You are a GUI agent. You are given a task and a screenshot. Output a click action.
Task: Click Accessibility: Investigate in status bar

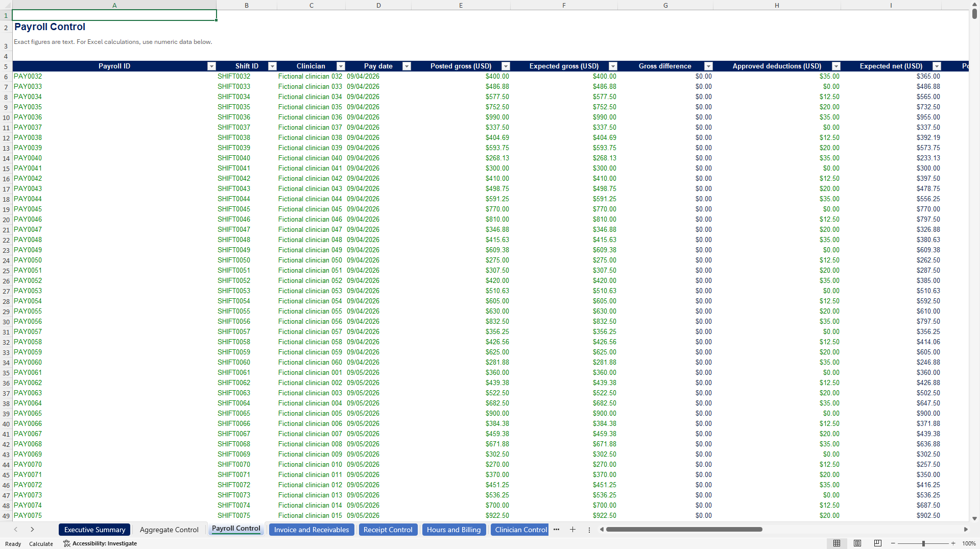(100, 543)
